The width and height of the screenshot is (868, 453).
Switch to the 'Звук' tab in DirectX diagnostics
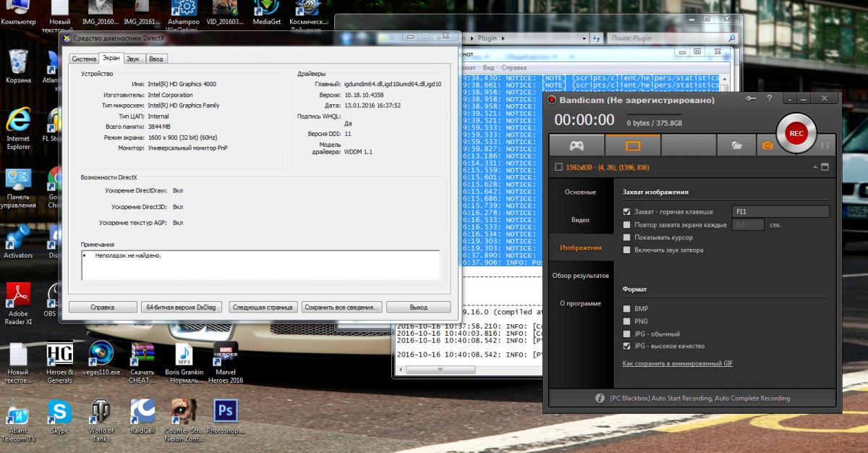(133, 59)
